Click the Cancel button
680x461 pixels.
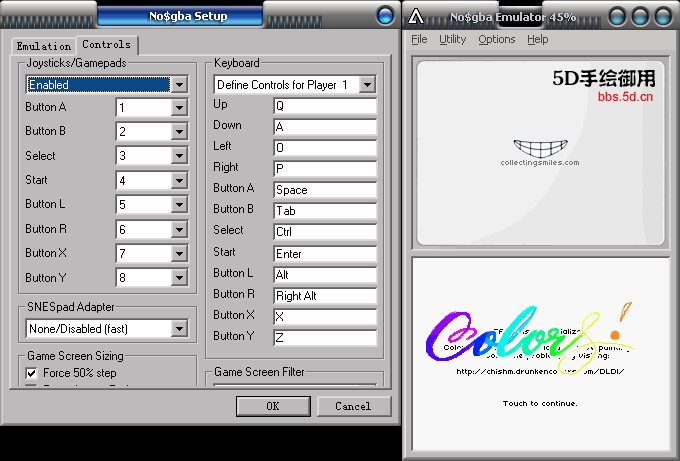click(x=353, y=406)
